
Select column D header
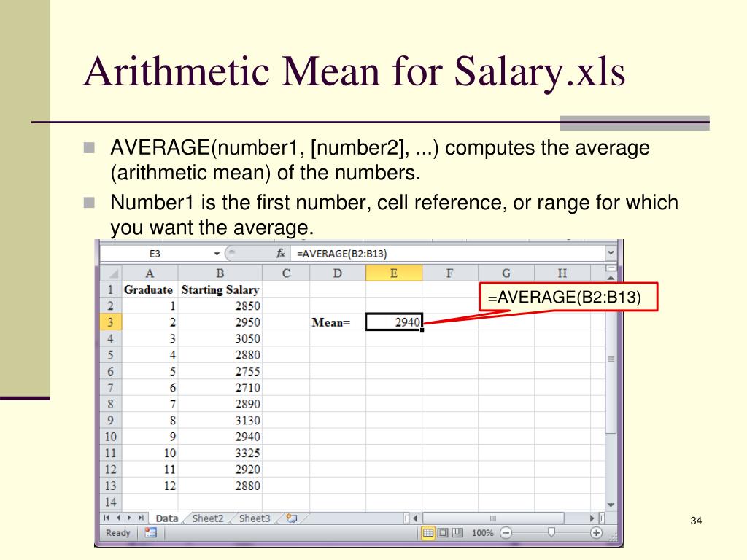tap(338, 273)
